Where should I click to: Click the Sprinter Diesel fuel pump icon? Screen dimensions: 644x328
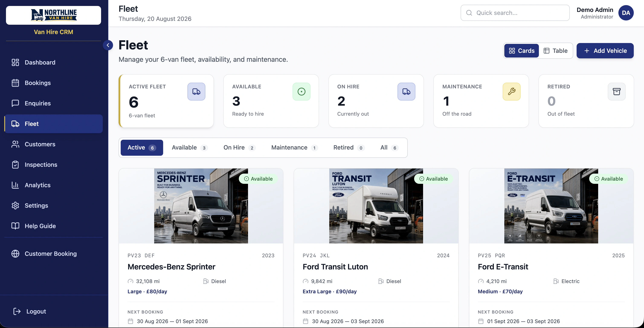(x=206, y=282)
